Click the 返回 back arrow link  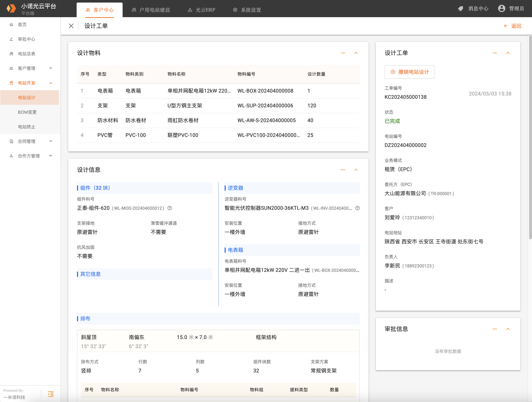coord(512,26)
